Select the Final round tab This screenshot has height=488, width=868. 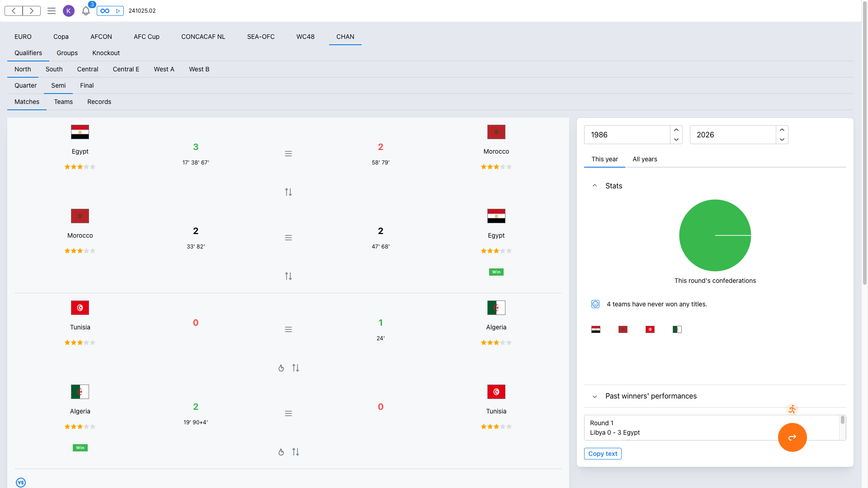pos(87,85)
